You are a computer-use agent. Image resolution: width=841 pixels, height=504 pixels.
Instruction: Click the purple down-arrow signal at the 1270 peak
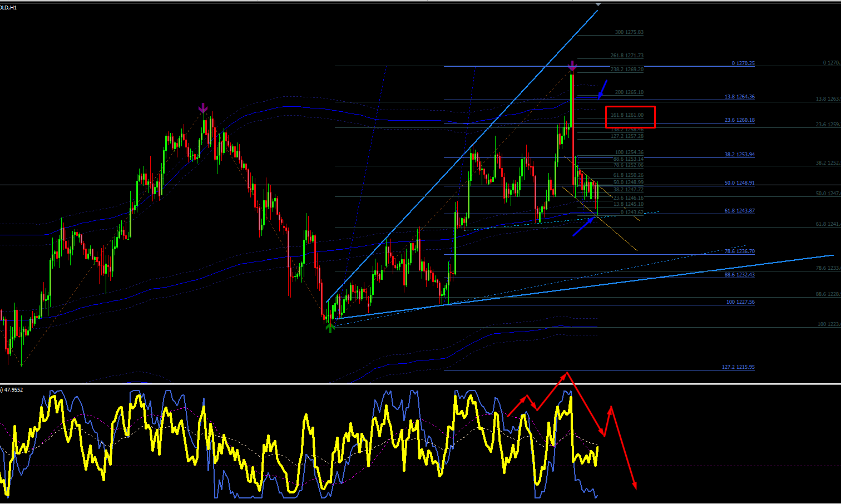click(572, 66)
